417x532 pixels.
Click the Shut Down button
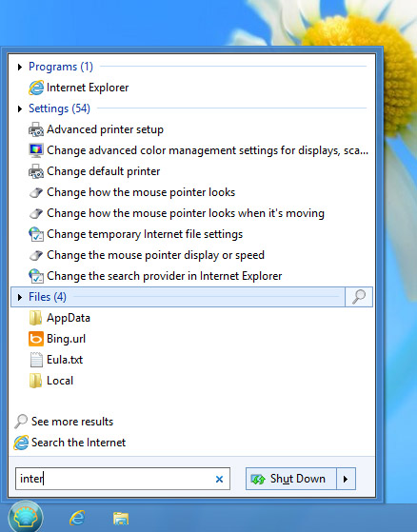(x=291, y=479)
